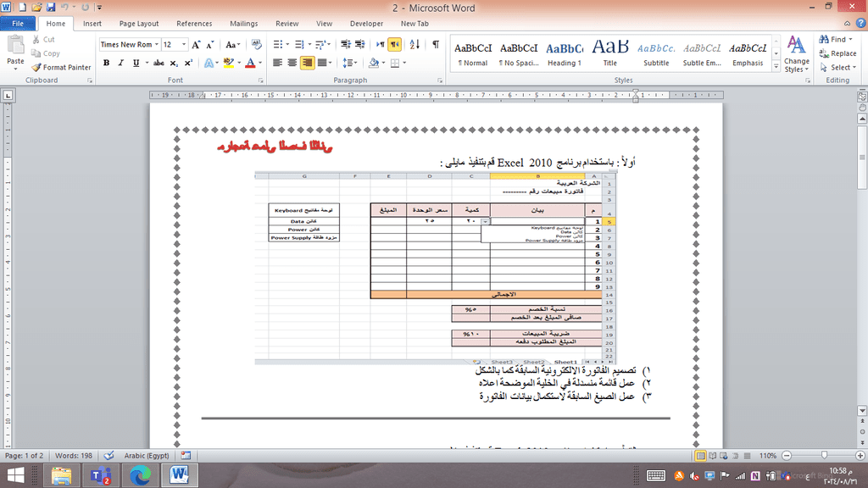The height and width of the screenshot is (488, 868).
Task: Open the Select dropdown in Editing group
Action: pyautogui.click(x=838, y=67)
